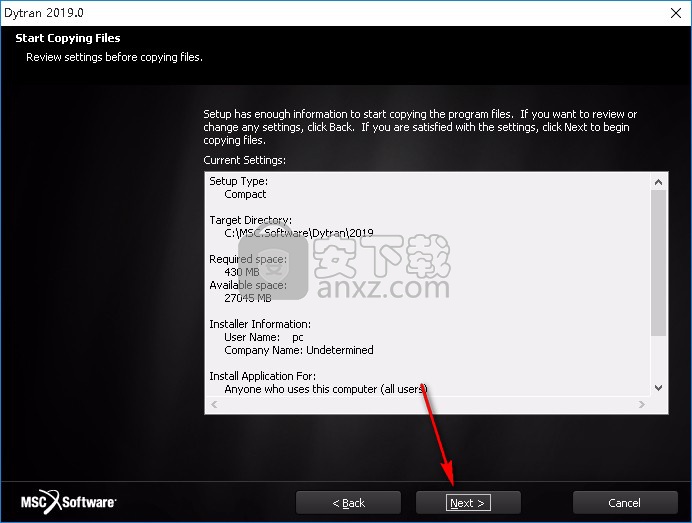Click the "Available space:" label
Screen dimensions: 692x523
point(248,285)
